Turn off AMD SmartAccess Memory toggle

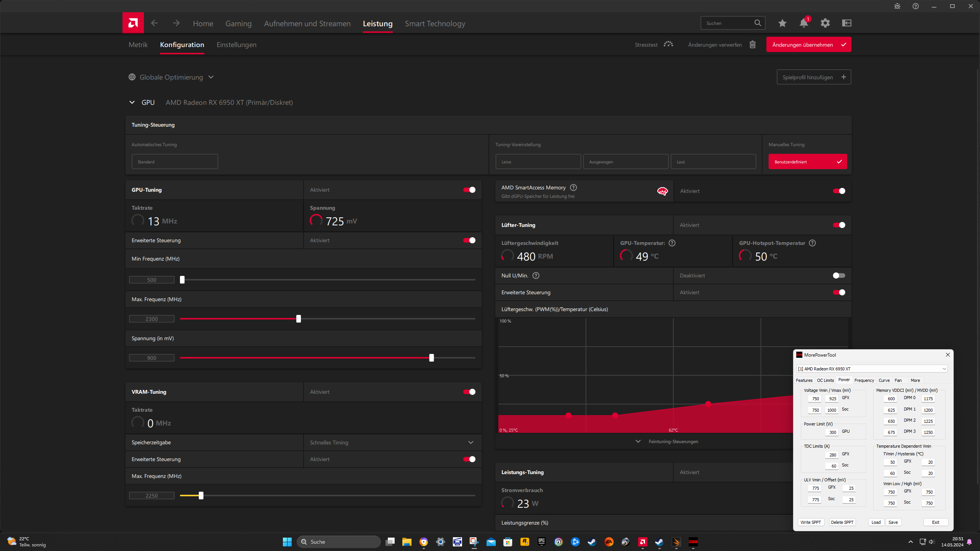[x=838, y=191]
